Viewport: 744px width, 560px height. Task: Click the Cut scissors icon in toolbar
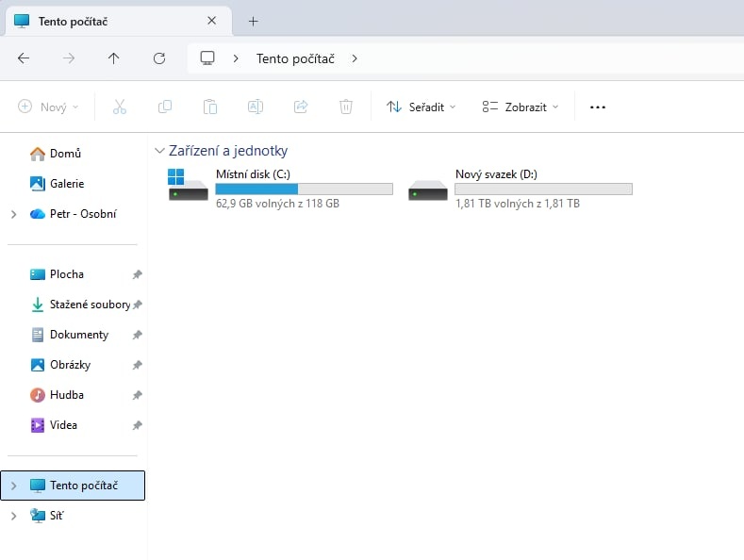(x=119, y=107)
